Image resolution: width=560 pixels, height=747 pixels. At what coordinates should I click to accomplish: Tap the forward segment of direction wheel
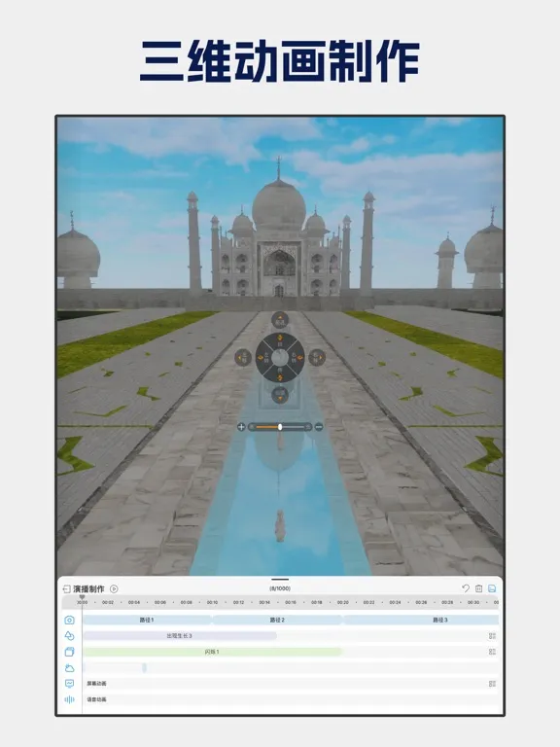pos(280,340)
